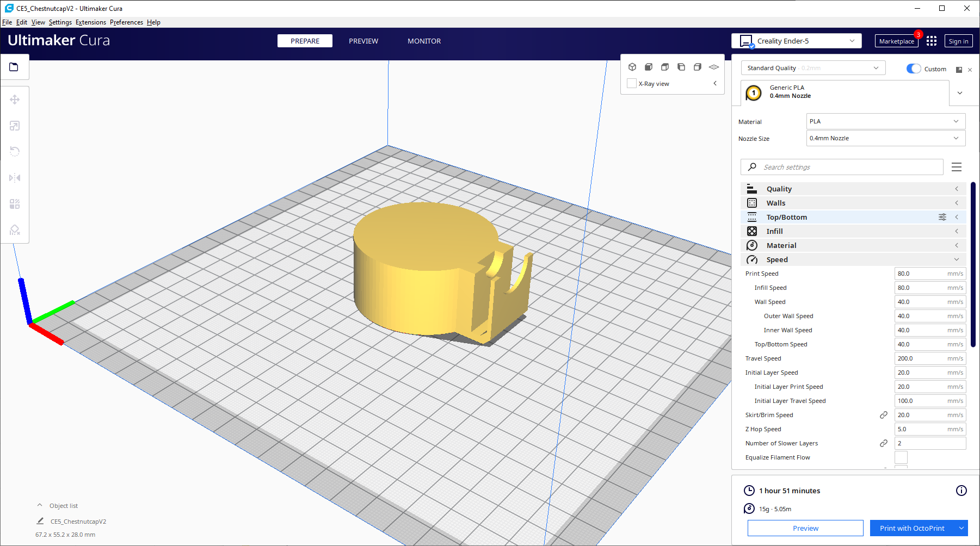Expand the Infill settings category

[x=853, y=231]
